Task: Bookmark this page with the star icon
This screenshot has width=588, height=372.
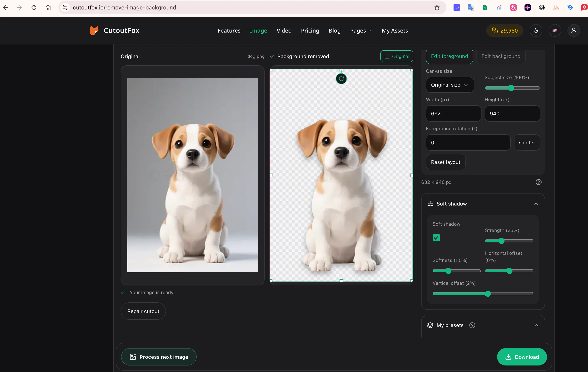Action: 437,7
